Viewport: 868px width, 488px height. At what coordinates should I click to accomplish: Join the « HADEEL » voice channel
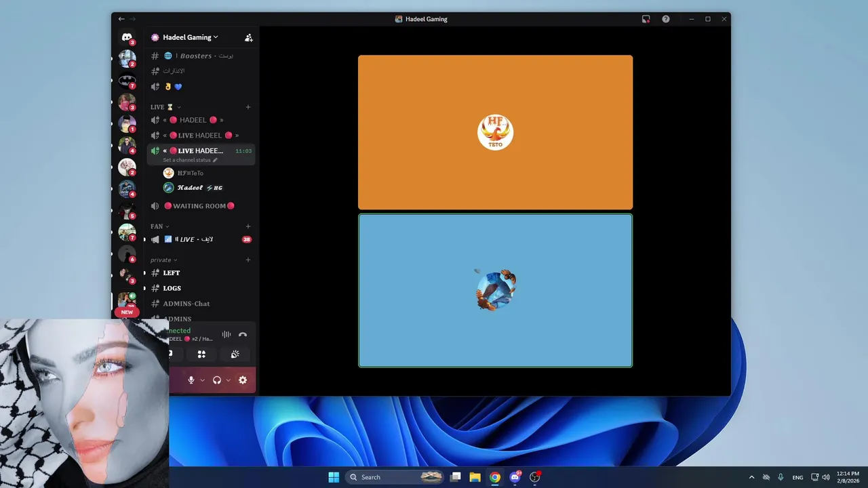[x=201, y=120]
